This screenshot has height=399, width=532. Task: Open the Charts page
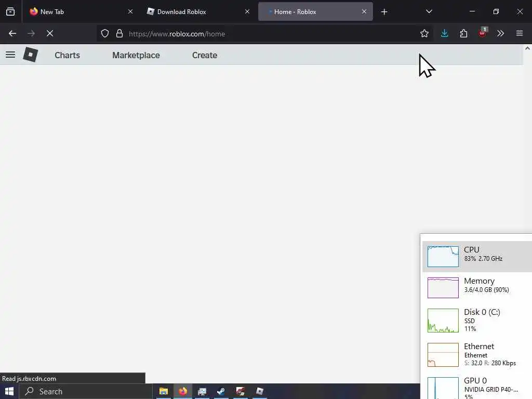[x=67, y=55]
